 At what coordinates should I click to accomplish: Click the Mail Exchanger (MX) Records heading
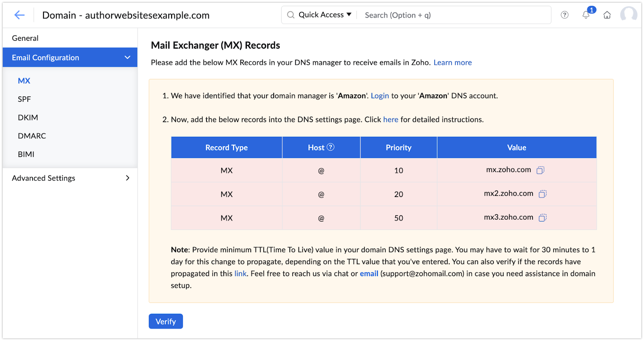[215, 45]
